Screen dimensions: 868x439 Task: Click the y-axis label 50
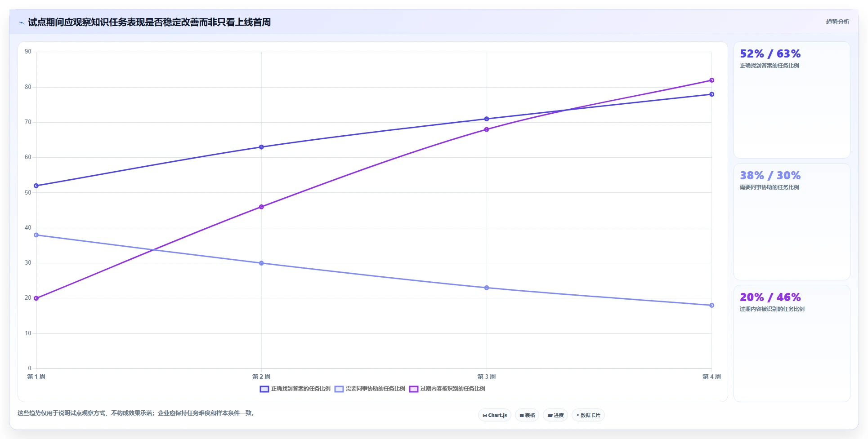(28, 193)
